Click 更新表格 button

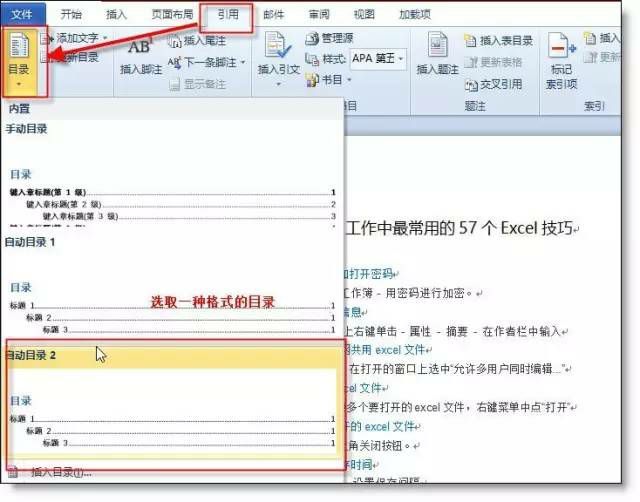tap(494, 62)
